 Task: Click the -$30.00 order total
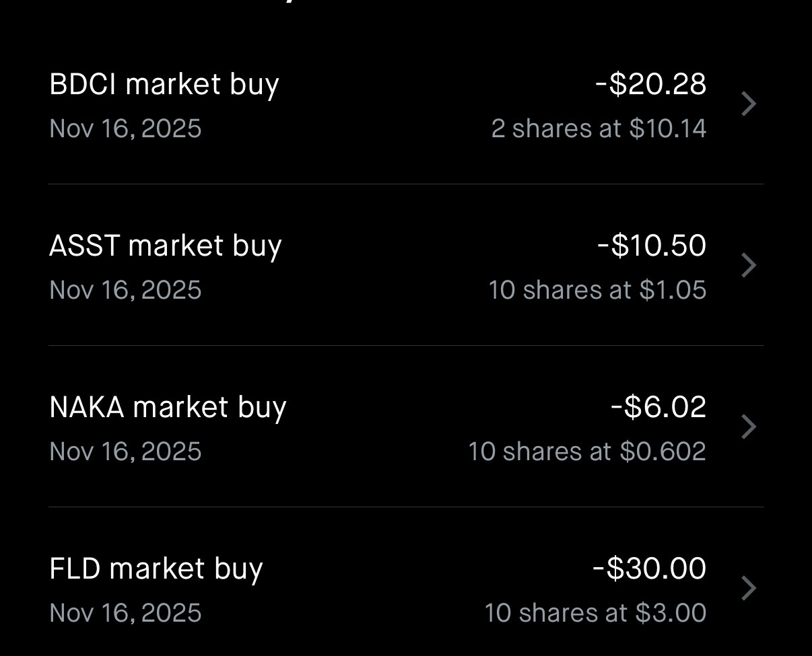coord(649,569)
